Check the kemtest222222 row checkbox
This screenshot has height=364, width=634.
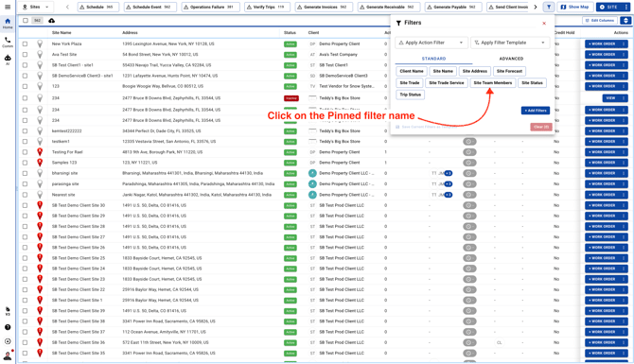coord(25,131)
